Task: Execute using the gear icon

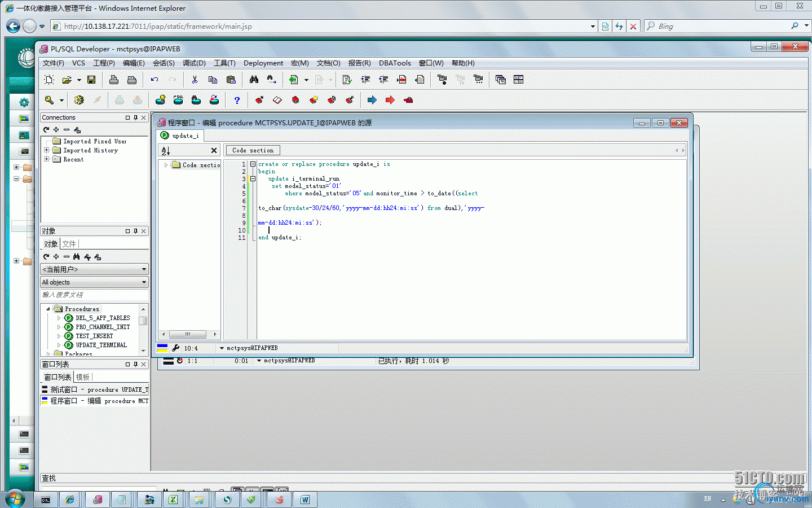Action: (79, 100)
